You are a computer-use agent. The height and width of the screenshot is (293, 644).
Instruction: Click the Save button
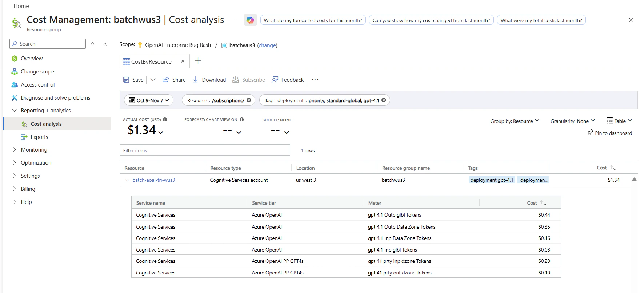click(133, 80)
